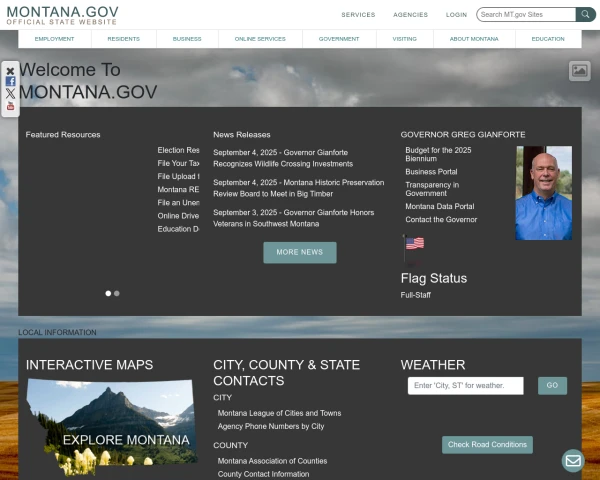Click the More News button
600x480 pixels.
click(x=300, y=252)
